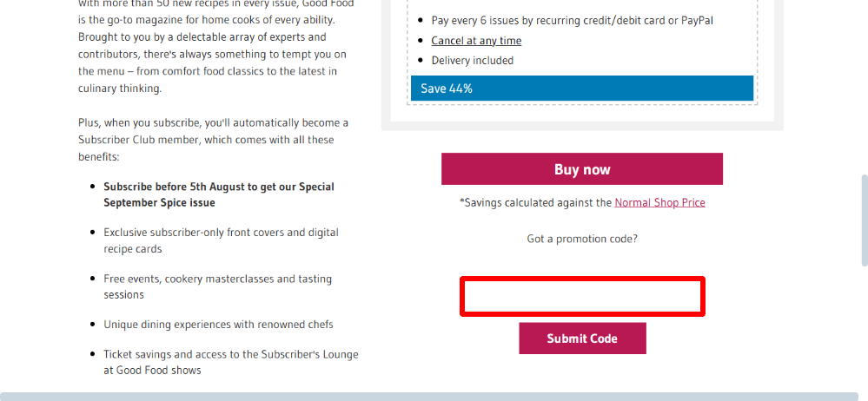Image resolution: width=868 pixels, height=401 pixels.
Task: Click the ticket savings and Subscriber's Lounge bullet
Action: [x=230, y=362]
